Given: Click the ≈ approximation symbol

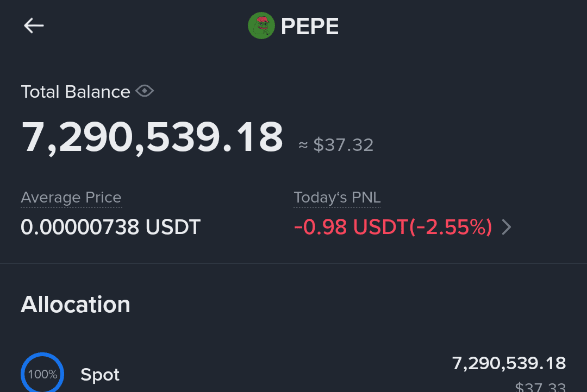Looking at the screenshot, I should point(303,145).
